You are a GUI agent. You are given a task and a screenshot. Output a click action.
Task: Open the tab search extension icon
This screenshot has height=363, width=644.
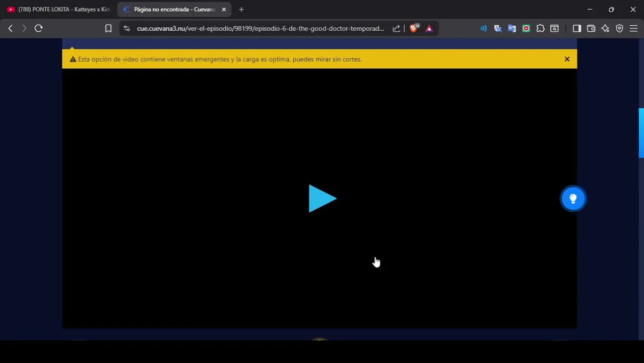pos(554,29)
